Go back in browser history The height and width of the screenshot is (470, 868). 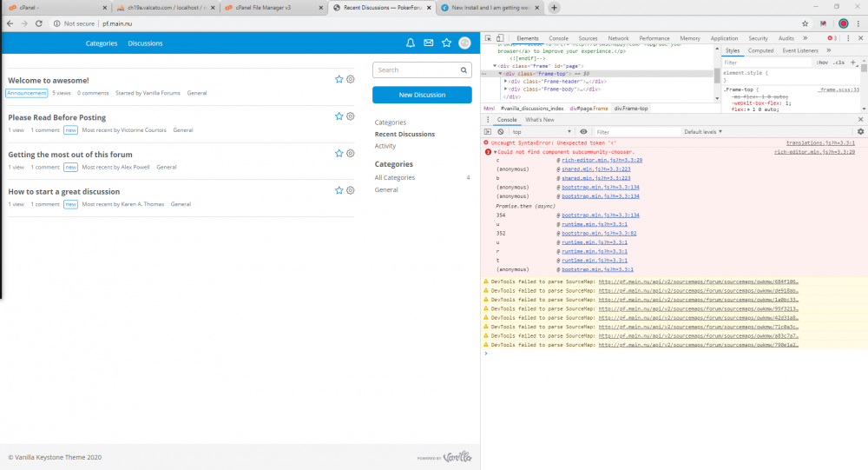pos(10,23)
